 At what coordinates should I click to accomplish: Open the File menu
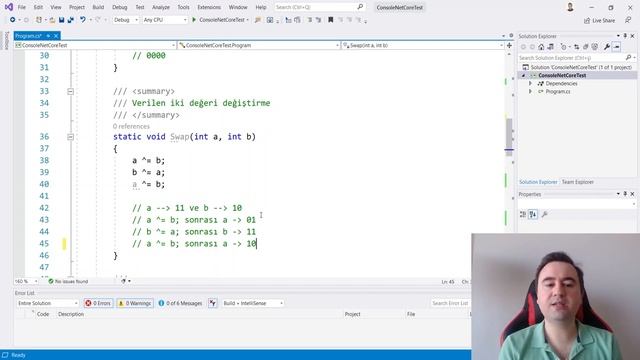tap(22, 7)
